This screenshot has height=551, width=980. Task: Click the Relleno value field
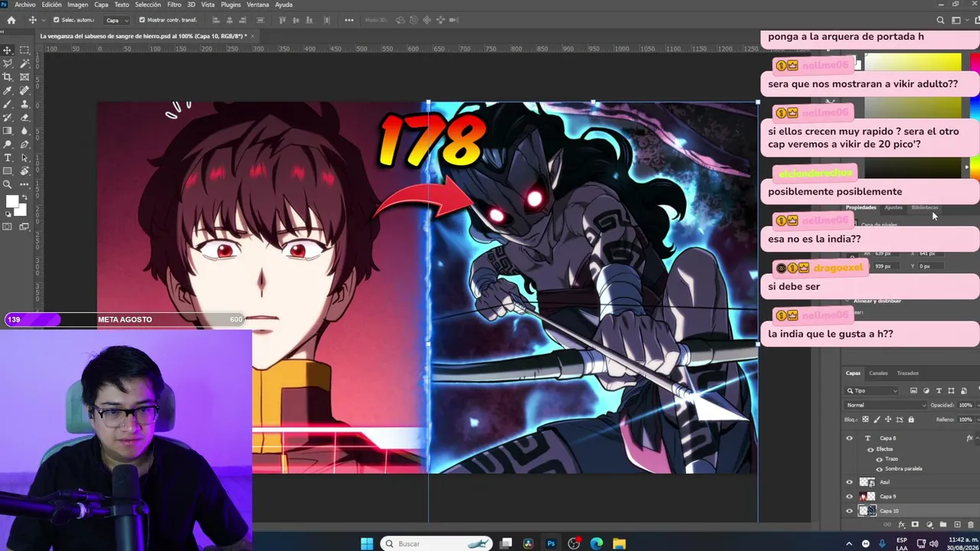965,419
